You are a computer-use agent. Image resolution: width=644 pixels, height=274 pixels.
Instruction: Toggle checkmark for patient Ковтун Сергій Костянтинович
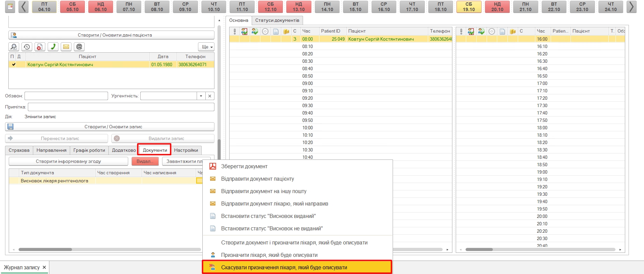[13, 64]
